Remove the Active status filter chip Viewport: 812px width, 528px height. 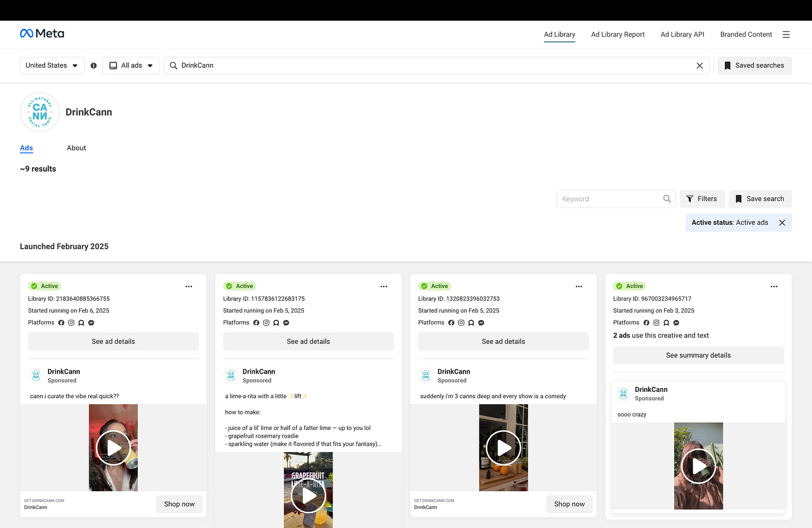point(782,222)
